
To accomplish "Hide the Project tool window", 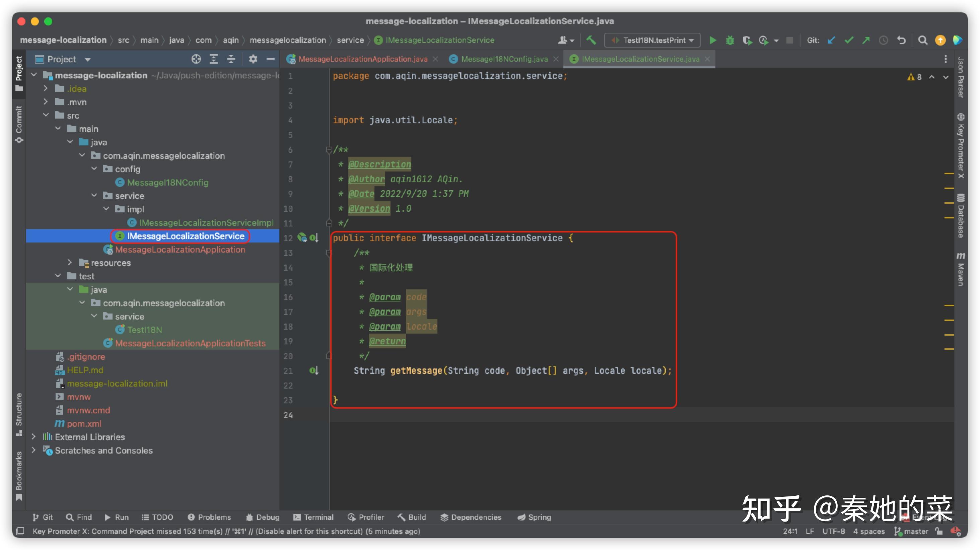I will point(271,59).
